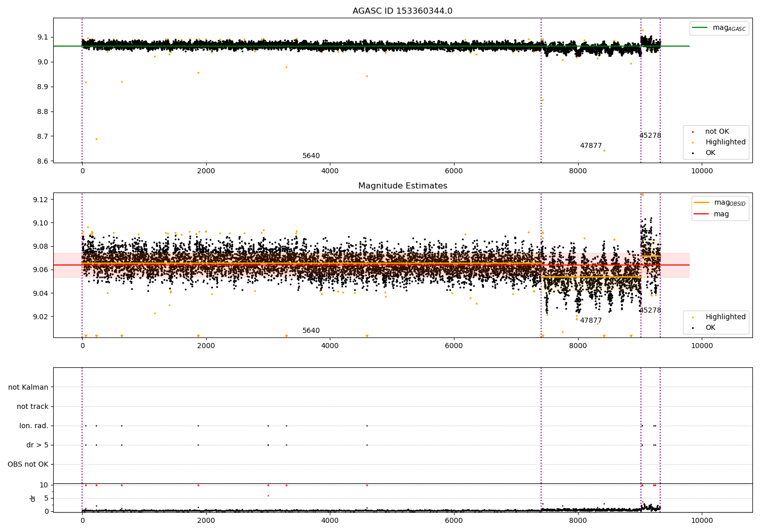Click the "5640" annotation in the middle plot

[x=311, y=331]
